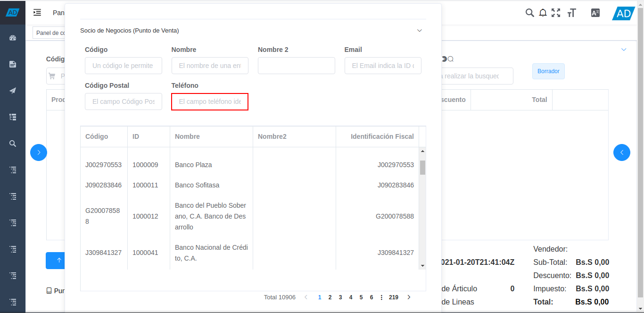Collapse the point of sale panel chevron
The height and width of the screenshot is (313, 644).
click(x=624, y=50)
